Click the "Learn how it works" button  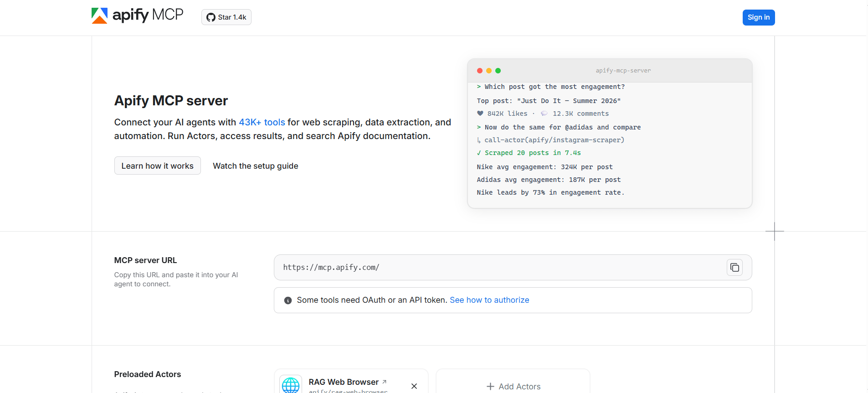[x=158, y=166]
